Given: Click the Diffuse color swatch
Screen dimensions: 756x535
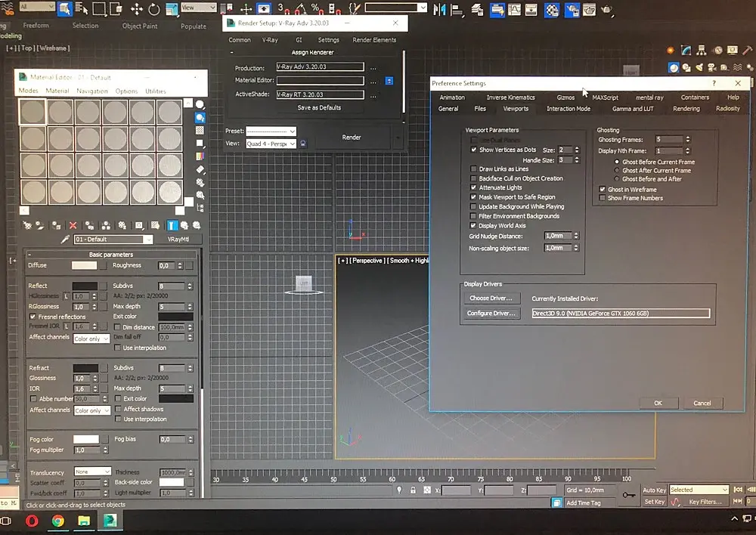Looking at the screenshot, I should pyautogui.click(x=85, y=265).
